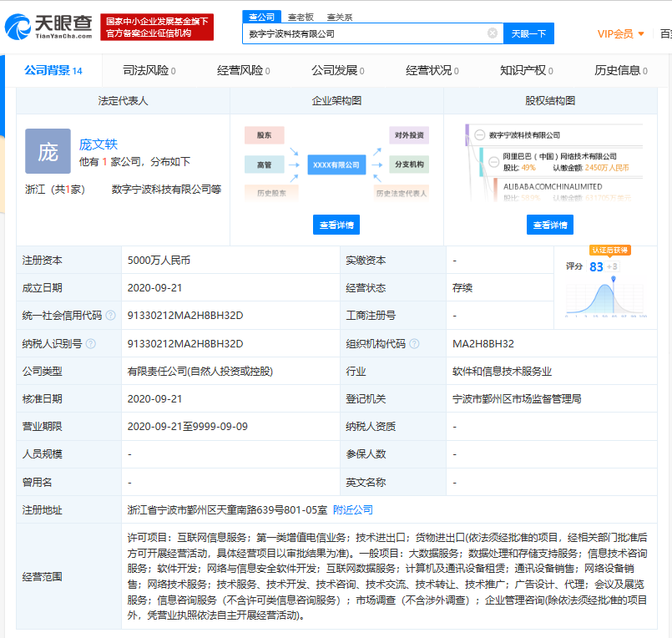Screen dimensions: 672x638
Task: Open the 庞文轶 legal representative link
Action: coord(99,144)
